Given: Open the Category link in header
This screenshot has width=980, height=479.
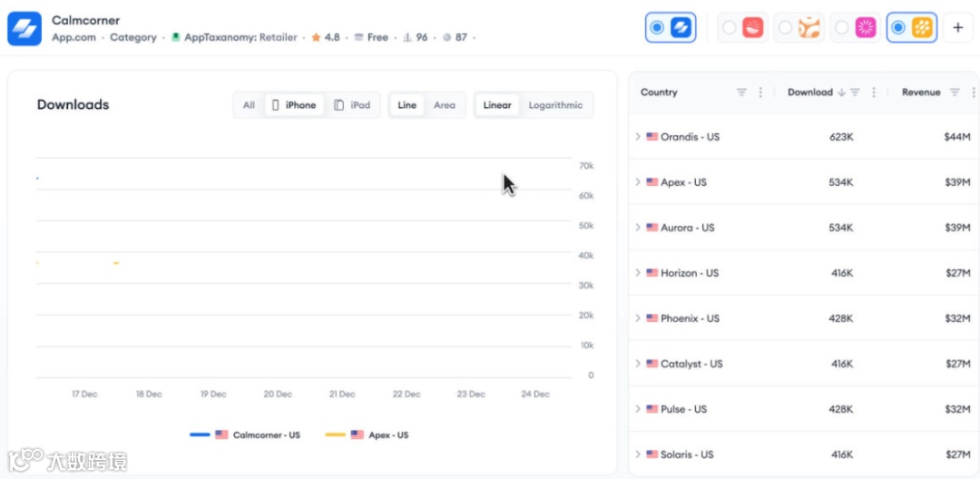Looking at the screenshot, I should pos(133,37).
